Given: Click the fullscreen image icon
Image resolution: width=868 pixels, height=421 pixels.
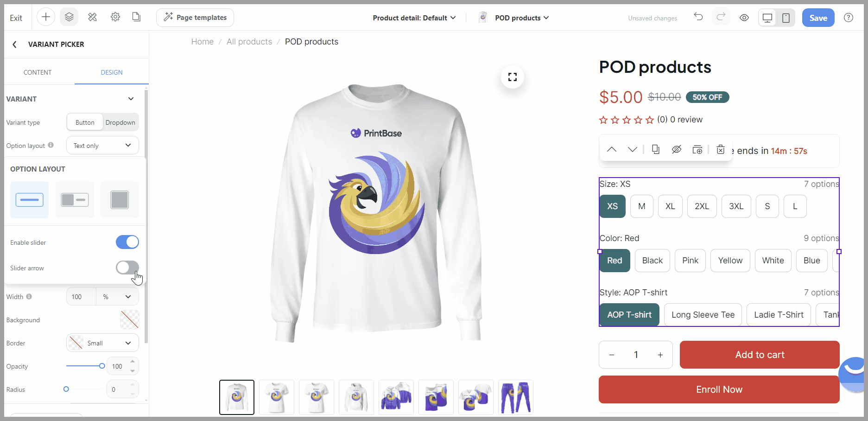Looking at the screenshot, I should tap(513, 77).
